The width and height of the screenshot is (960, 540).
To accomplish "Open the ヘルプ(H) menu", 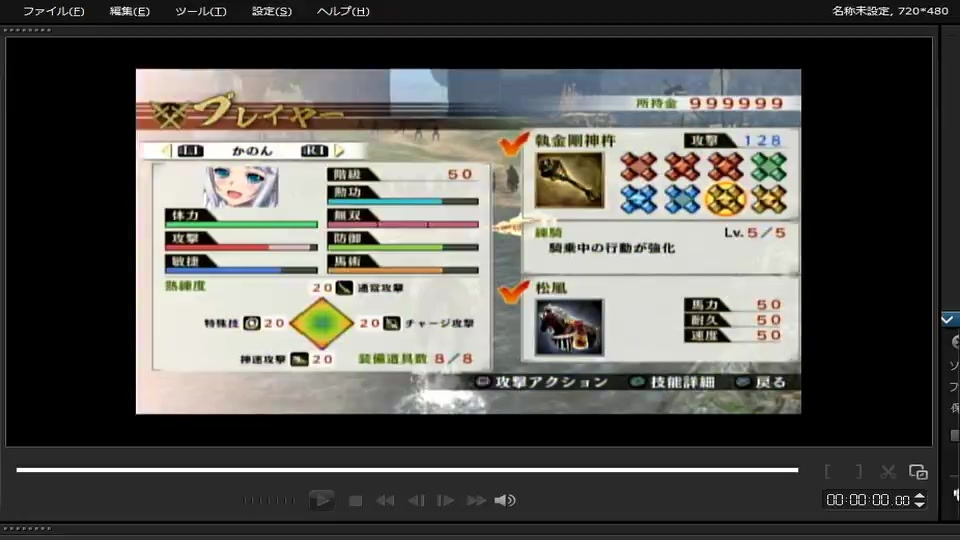I will [343, 11].
